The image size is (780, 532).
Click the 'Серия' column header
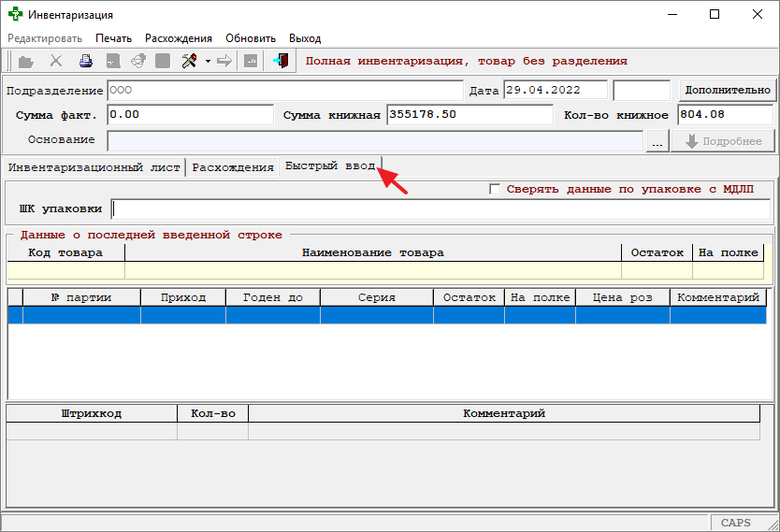[376, 297]
